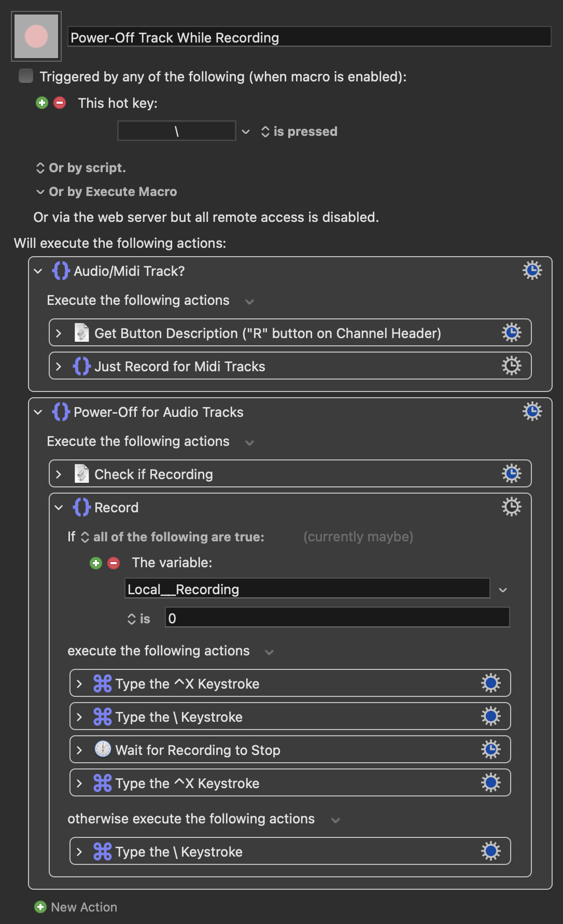Open 'all of the following are true' condition menu
The image size is (563, 924).
click(x=173, y=537)
